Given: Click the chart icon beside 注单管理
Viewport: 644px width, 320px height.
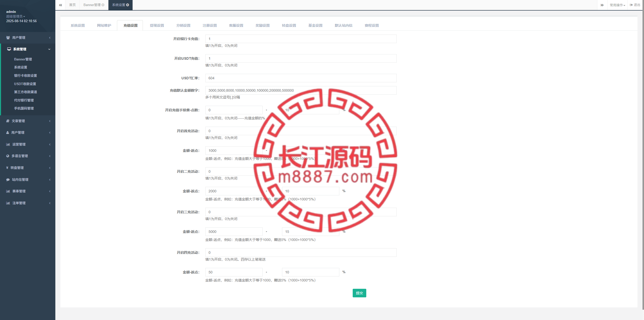Looking at the screenshot, I should [8, 203].
